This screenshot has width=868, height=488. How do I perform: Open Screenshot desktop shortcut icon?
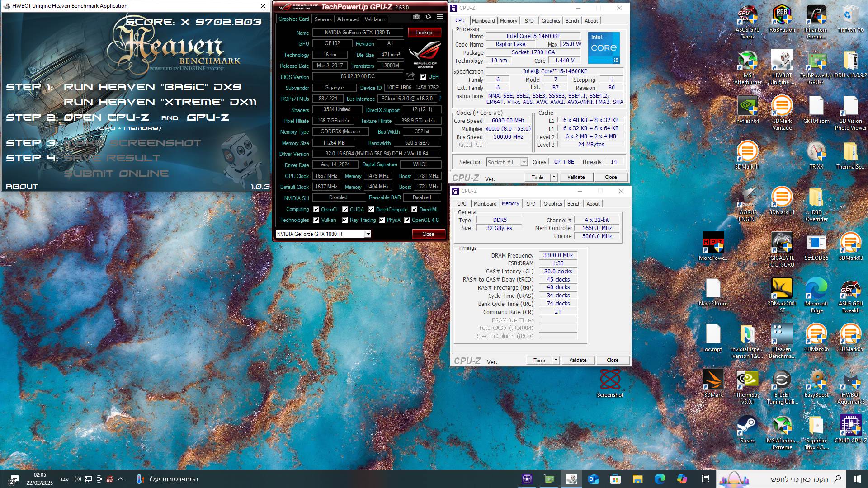[610, 384]
